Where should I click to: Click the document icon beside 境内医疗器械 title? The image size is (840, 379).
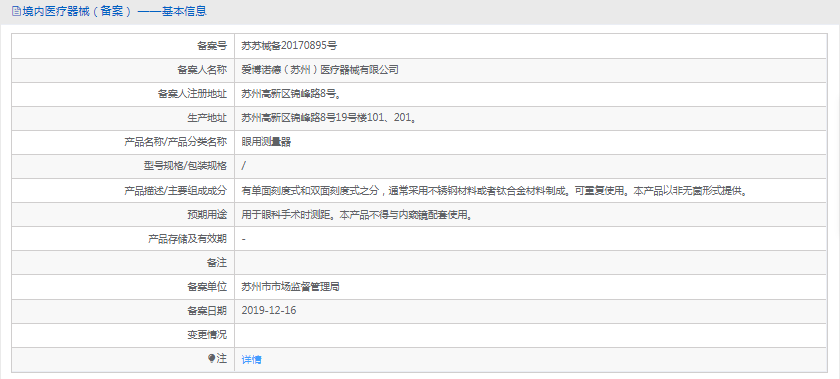pos(16,11)
